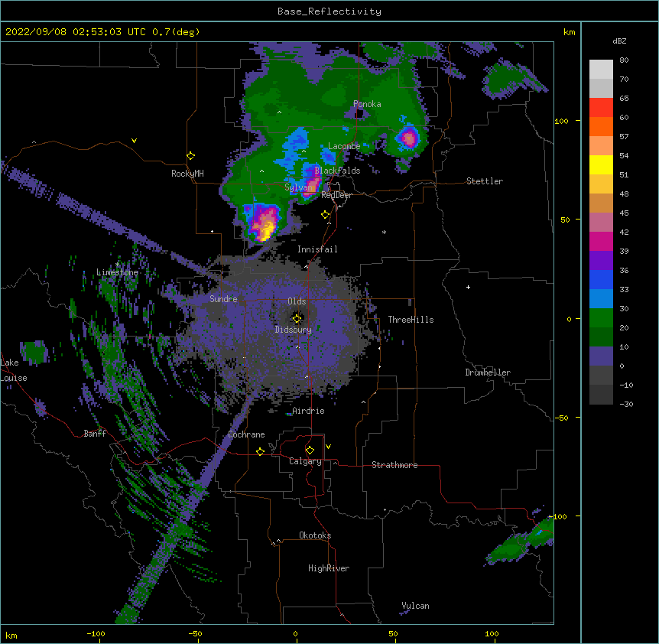Click the white asterisk marker east of Innisfail
659x644 pixels.
point(384,232)
